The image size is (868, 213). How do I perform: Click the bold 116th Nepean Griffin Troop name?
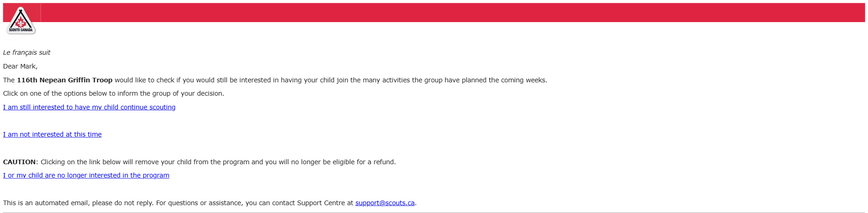(65, 80)
